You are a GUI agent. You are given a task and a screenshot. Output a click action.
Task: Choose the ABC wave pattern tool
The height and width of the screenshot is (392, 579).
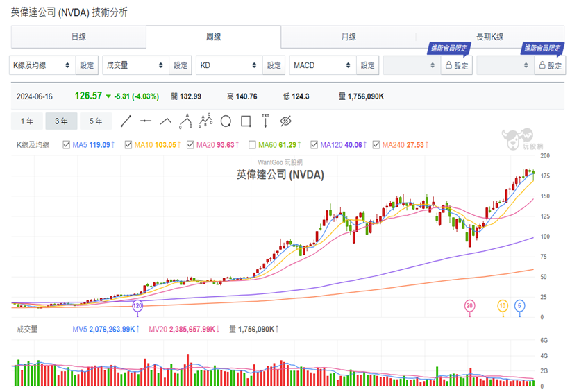tap(185, 121)
